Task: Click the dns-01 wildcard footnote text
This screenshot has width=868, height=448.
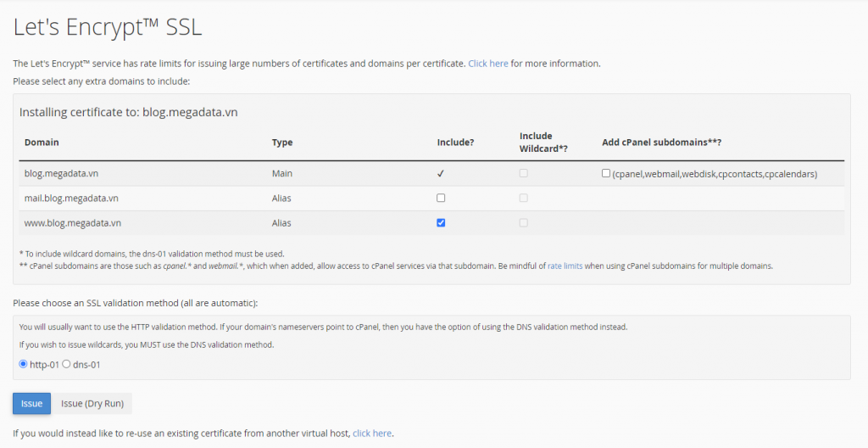Action: [x=152, y=254]
